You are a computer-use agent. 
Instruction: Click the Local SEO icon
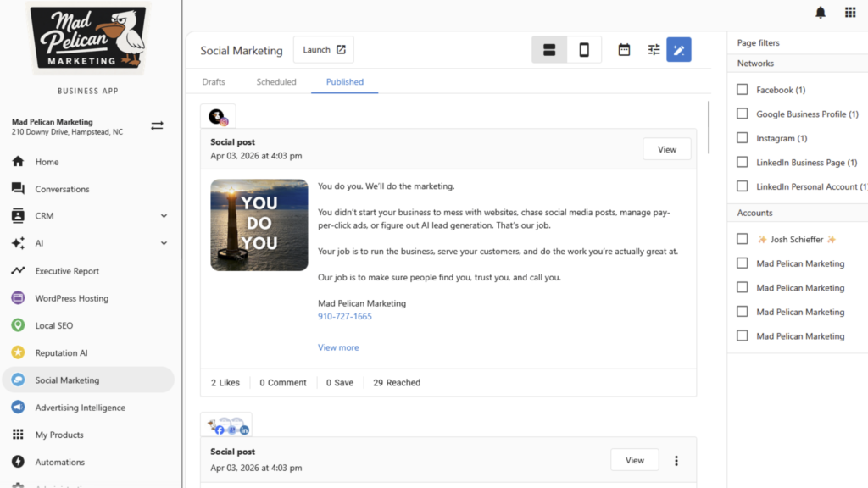point(18,325)
